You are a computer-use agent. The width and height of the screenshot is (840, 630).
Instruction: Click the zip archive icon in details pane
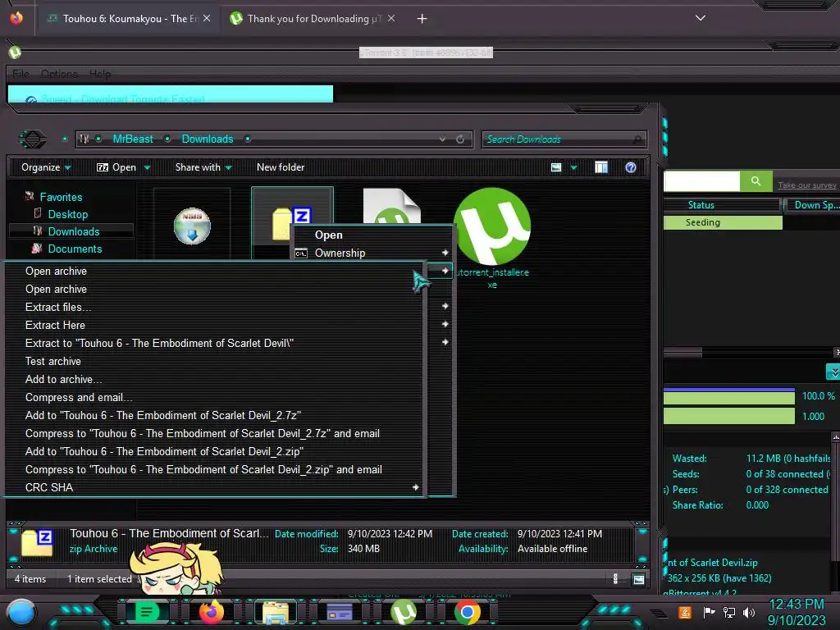pyautogui.click(x=37, y=541)
